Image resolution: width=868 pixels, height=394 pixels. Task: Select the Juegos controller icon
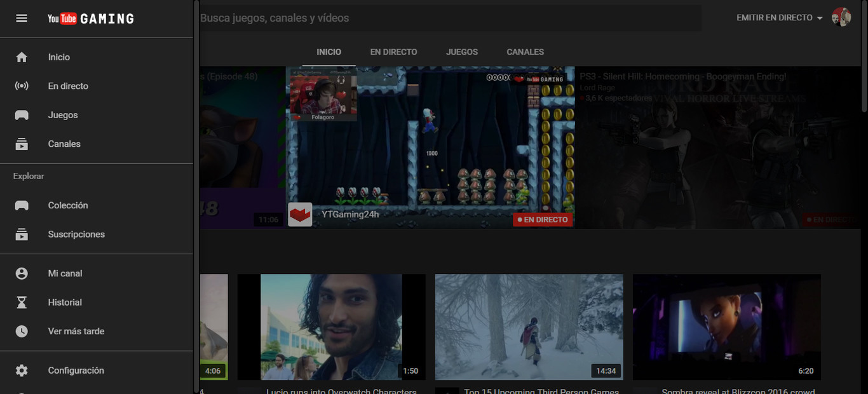pyautogui.click(x=21, y=114)
